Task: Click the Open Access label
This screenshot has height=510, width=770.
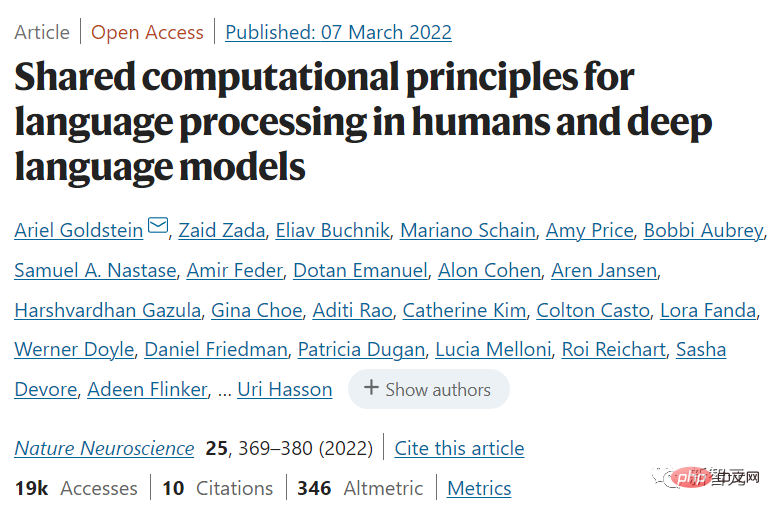Action: tap(147, 32)
